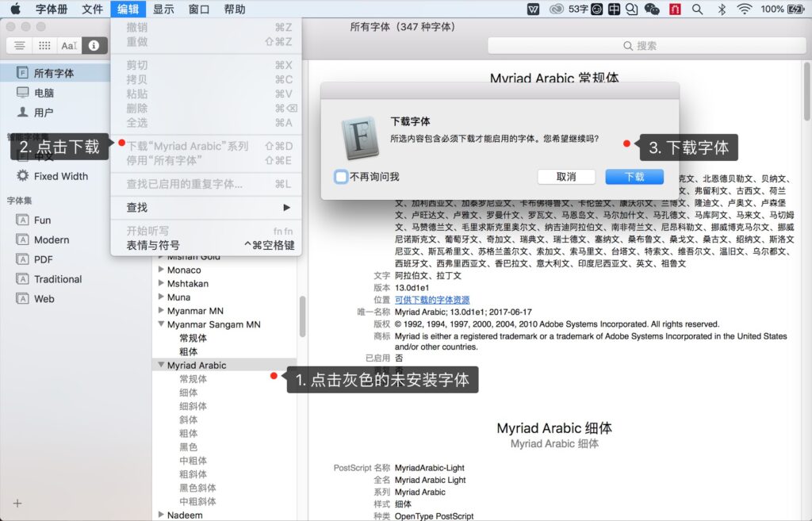Open the 显示 menu in menu bar
The image size is (812, 521).
tap(163, 10)
